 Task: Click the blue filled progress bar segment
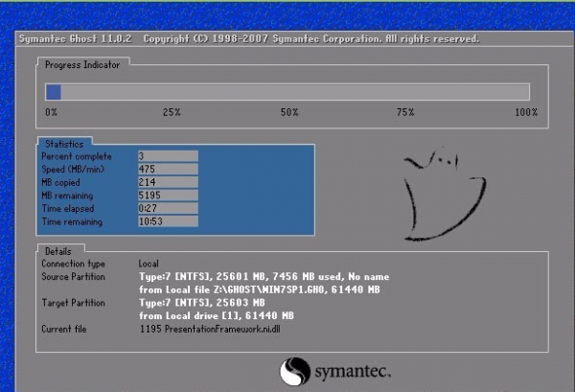click(54, 92)
